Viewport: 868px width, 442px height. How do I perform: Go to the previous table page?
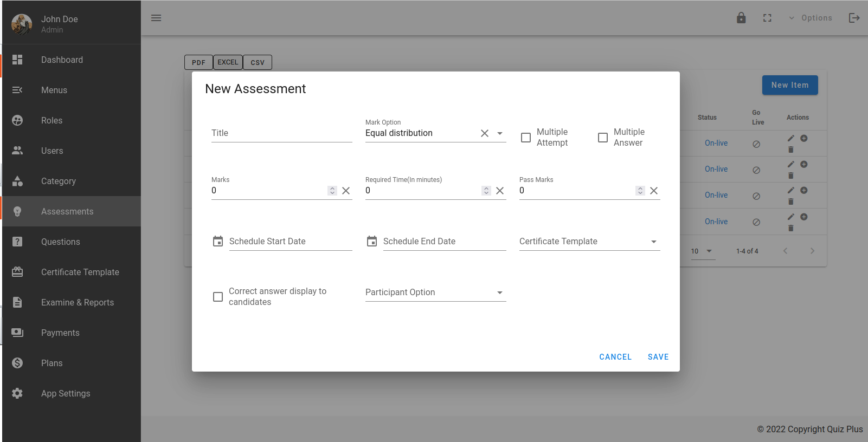click(x=785, y=251)
